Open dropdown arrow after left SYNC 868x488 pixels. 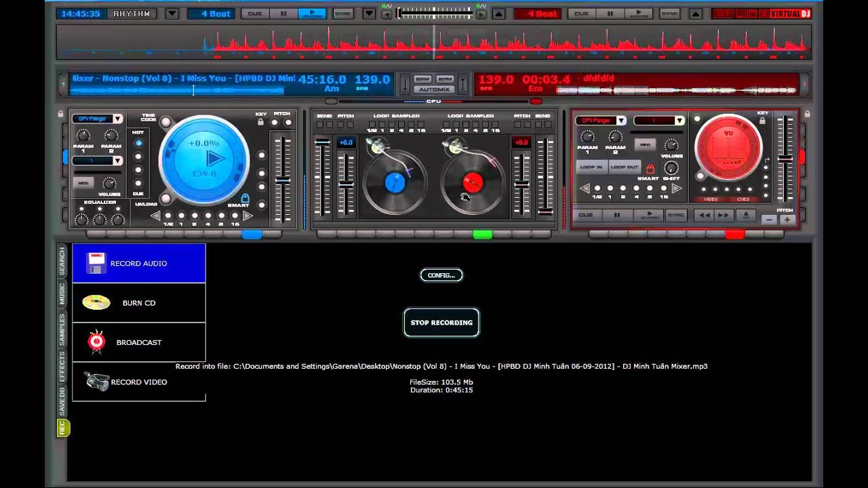(x=369, y=14)
